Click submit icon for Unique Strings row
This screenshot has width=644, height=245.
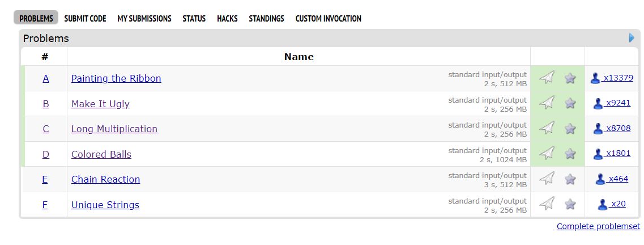click(547, 204)
